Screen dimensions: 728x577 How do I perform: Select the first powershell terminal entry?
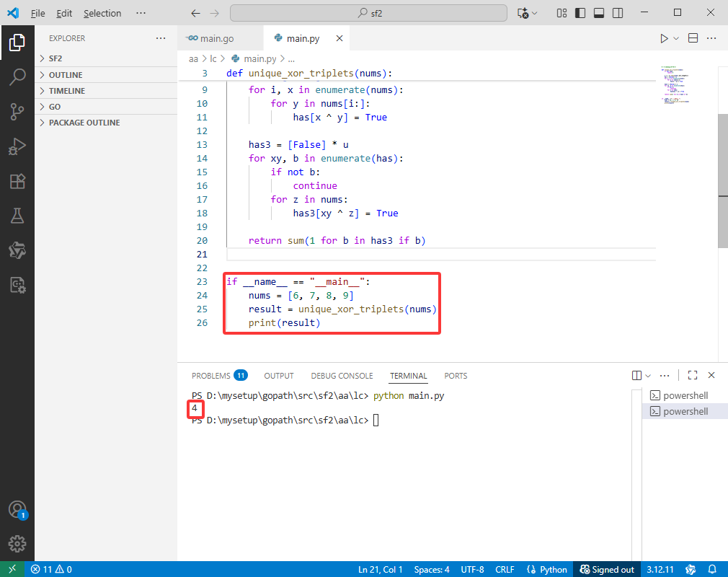tap(685, 395)
